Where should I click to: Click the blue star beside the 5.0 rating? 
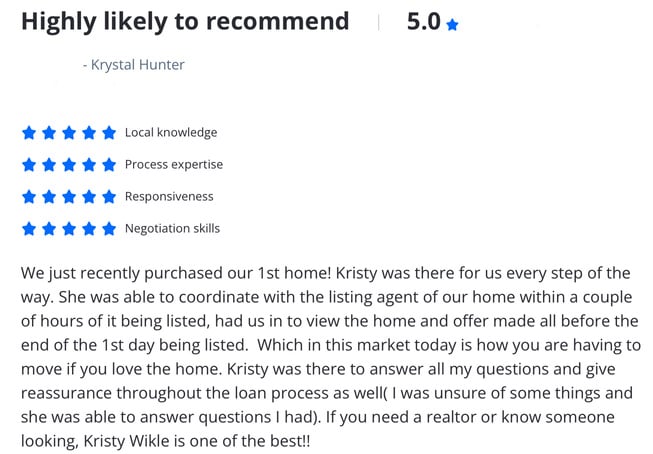tap(452, 25)
